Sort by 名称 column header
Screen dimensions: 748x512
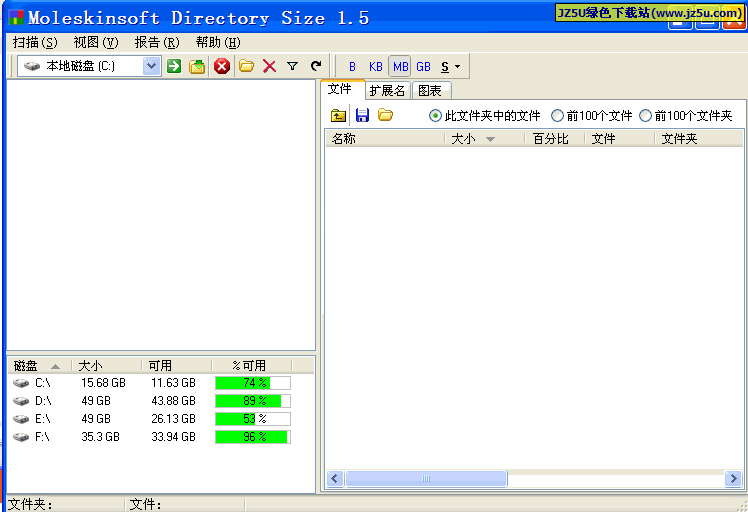click(385, 139)
